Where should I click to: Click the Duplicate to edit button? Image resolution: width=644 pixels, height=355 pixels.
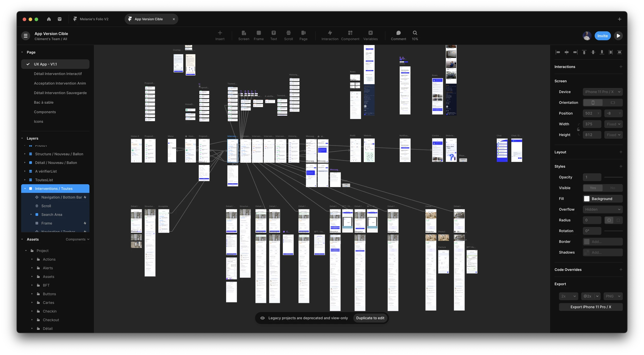coord(370,318)
